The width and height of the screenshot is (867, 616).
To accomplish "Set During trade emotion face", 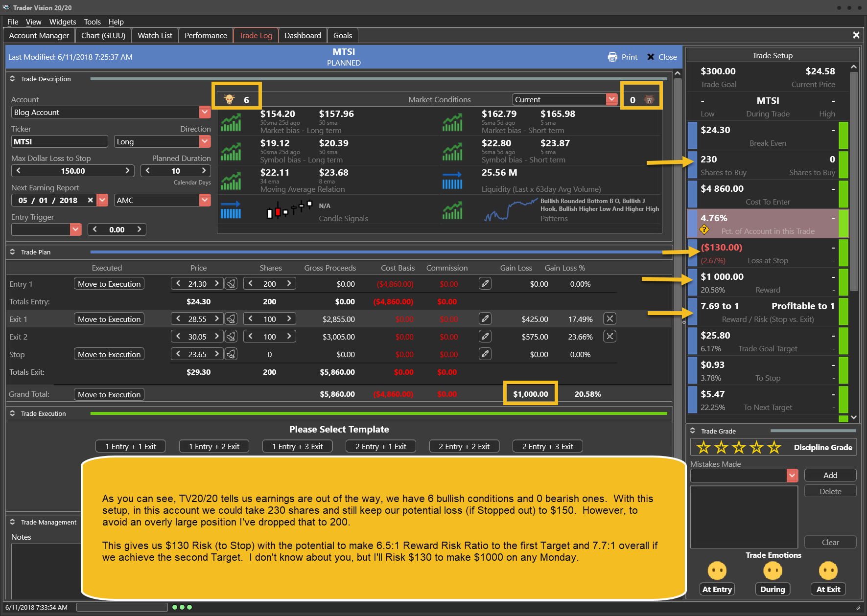I will click(773, 570).
